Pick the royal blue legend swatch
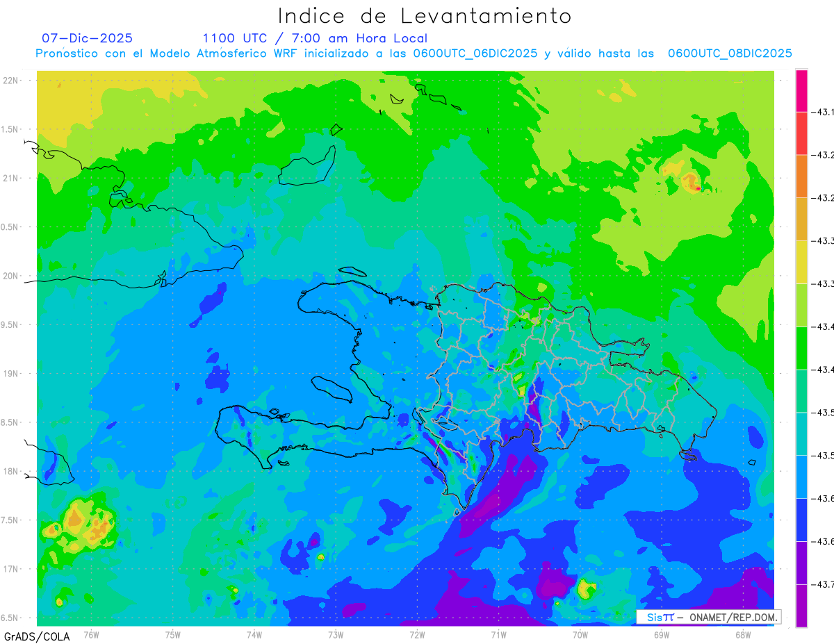The width and height of the screenshot is (834, 644). [x=801, y=520]
